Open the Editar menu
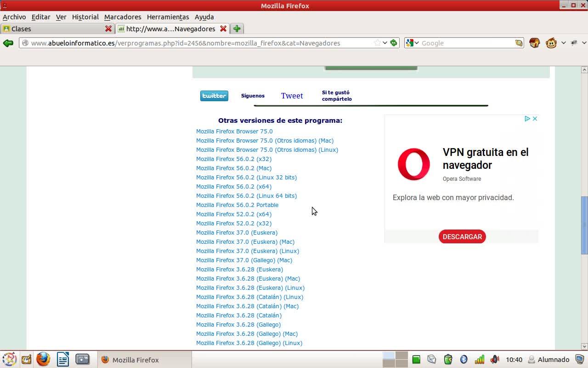The image size is (588, 368). (41, 17)
